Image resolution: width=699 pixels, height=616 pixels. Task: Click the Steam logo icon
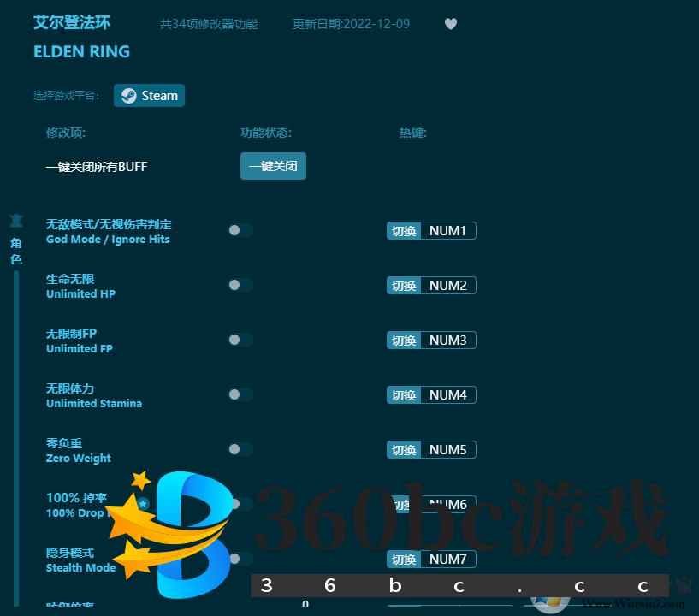[129, 95]
